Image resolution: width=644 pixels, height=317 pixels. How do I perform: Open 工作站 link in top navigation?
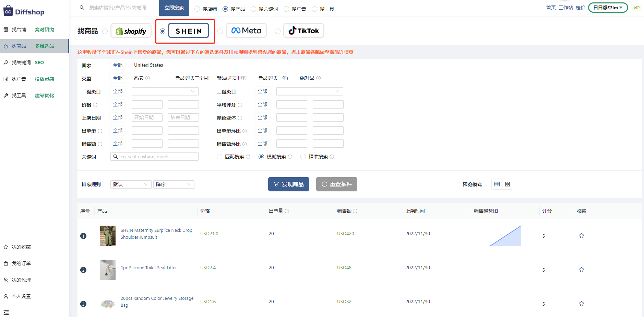(x=565, y=8)
